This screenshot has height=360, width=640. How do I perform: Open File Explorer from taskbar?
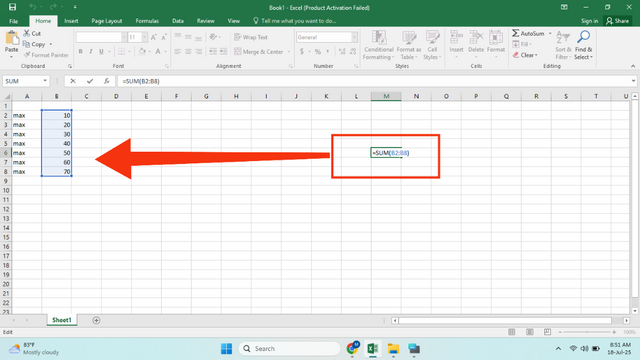click(393, 349)
